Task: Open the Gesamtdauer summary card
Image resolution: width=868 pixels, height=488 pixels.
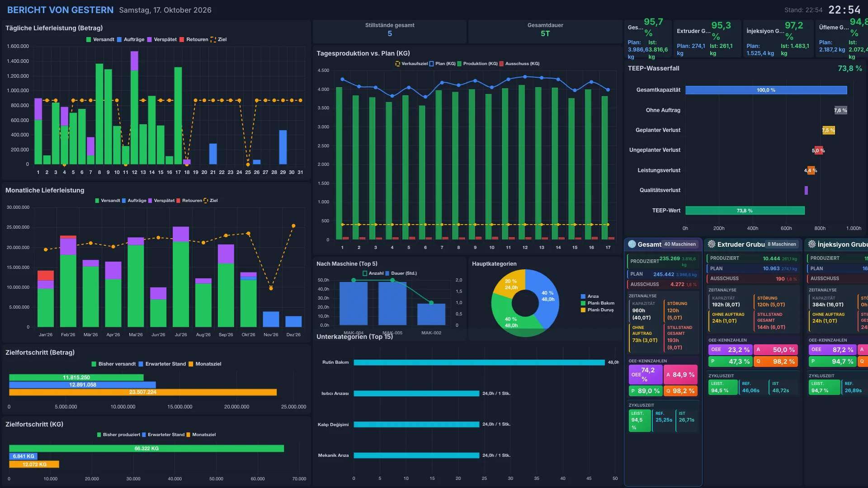Action: click(x=545, y=31)
